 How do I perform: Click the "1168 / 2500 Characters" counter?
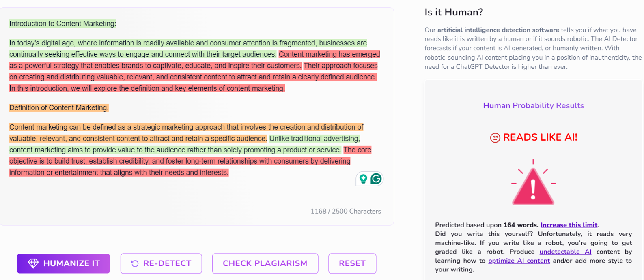coord(346,211)
